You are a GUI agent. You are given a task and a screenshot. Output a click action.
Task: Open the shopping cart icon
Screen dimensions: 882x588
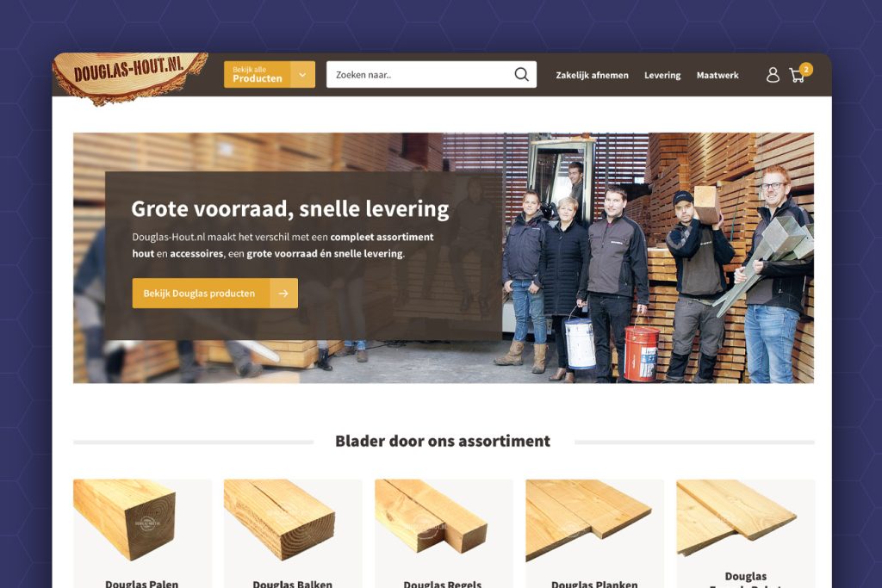[797, 75]
